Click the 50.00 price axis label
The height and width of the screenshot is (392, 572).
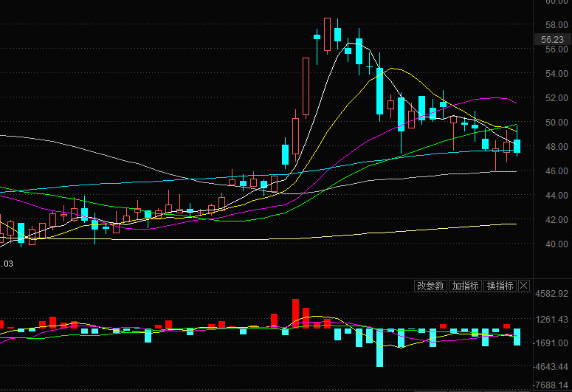pyautogui.click(x=557, y=123)
